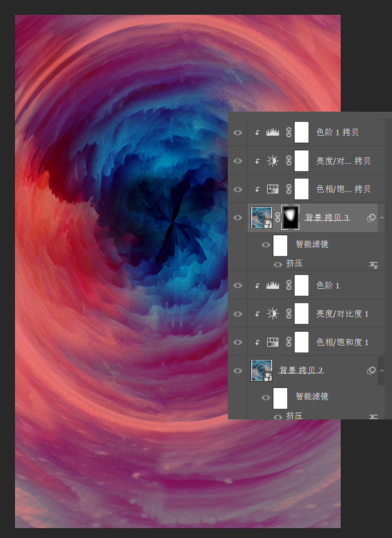Viewport: 392px width, 538px height.
Task: Select the mask thumbnail of 色阶 1 拷贝
Action: [x=302, y=132]
